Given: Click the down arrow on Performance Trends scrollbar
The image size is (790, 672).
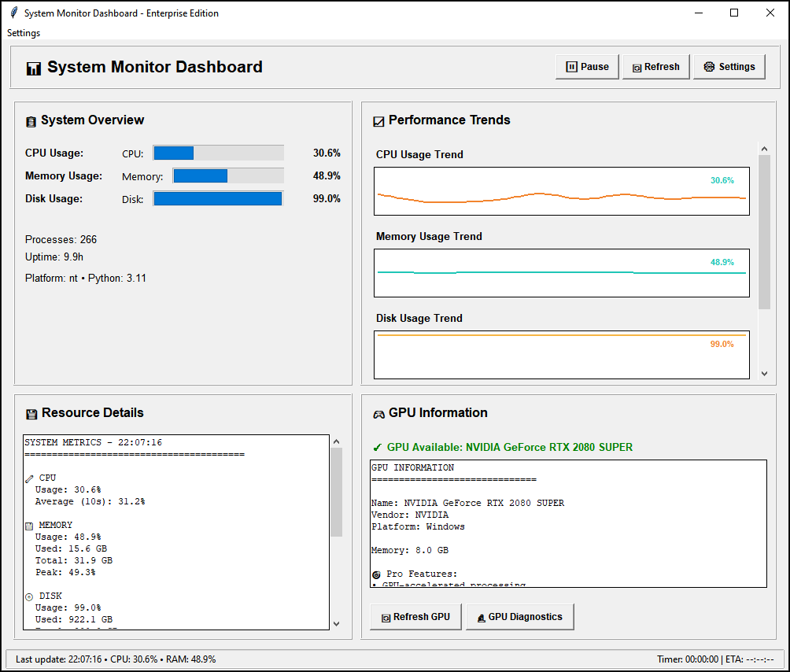Looking at the screenshot, I should coord(764,373).
